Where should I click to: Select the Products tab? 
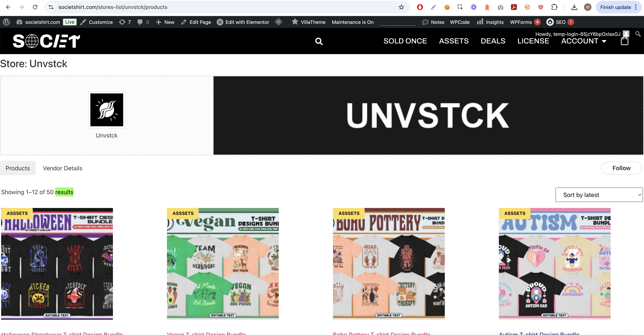(x=18, y=168)
